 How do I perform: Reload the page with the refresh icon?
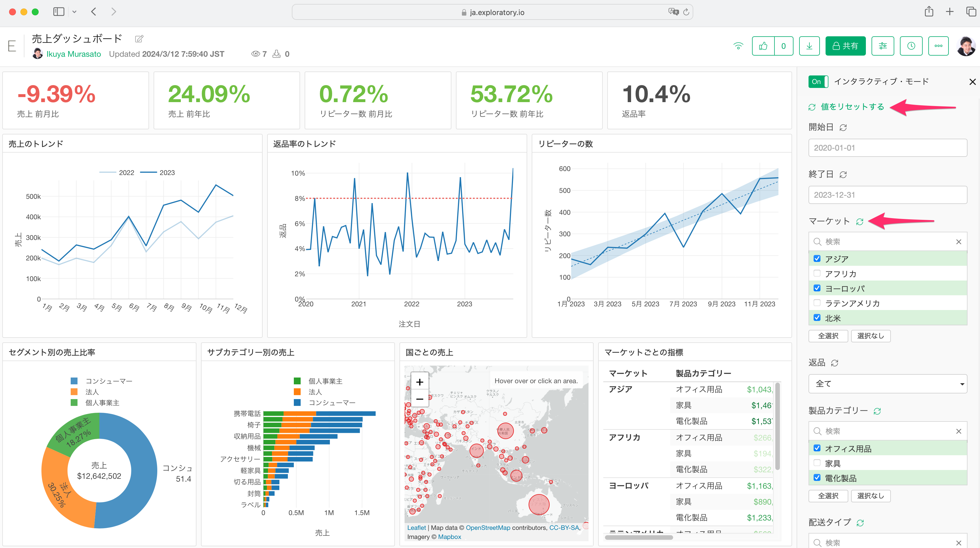point(686,12)
